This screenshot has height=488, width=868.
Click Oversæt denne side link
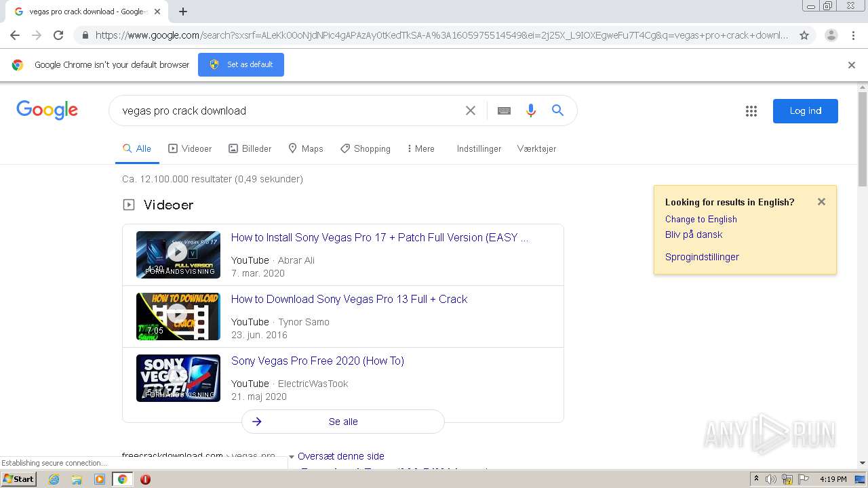click(x=341, y=456)
